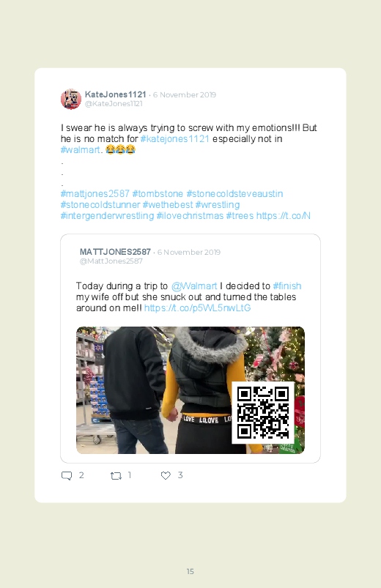The image size is (381, 588).
Task: Follow the #mattjones2587 hashtag
Action: click(x=95, y=194)
